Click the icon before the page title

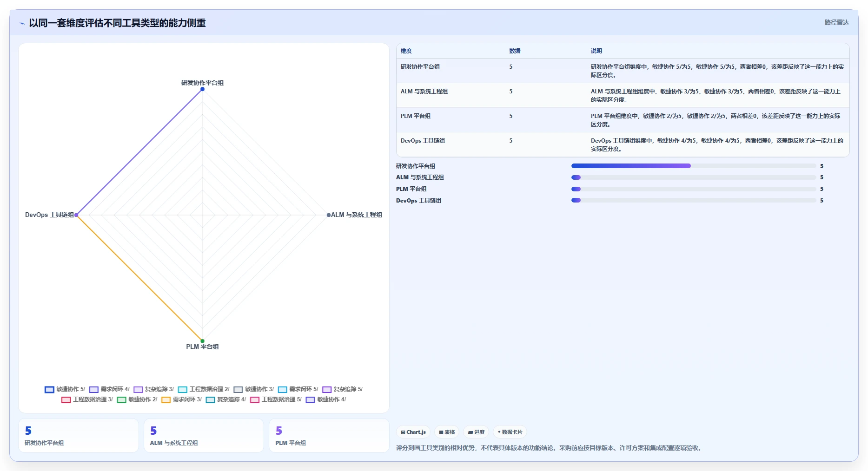[x=22, y=23]
